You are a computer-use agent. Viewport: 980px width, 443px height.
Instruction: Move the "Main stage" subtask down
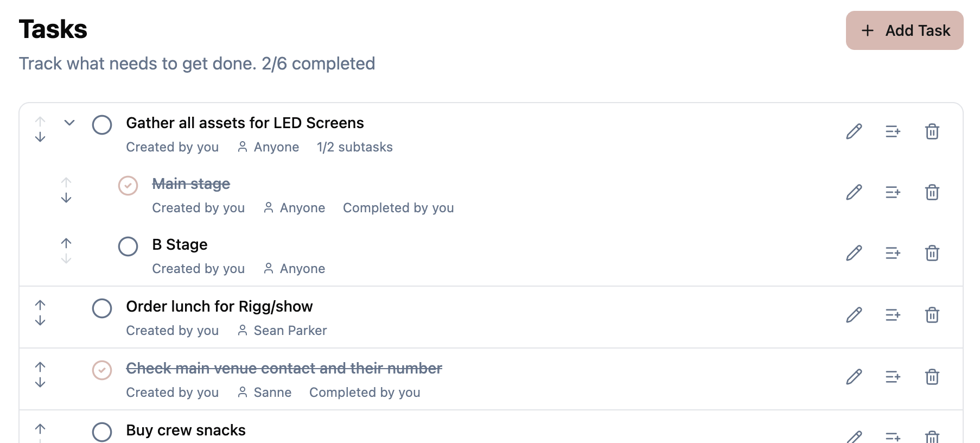click(x=66, y=198)
